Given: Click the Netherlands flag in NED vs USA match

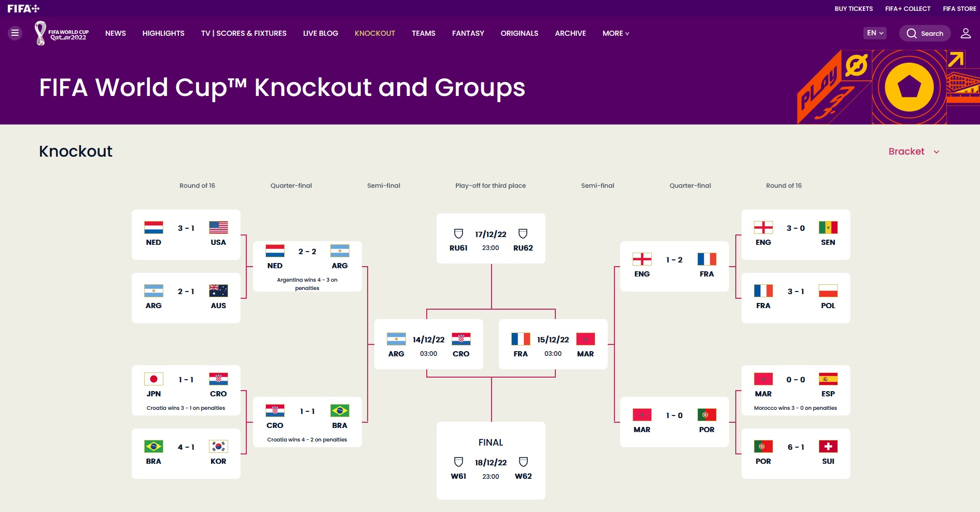Looking at the screenshot, I should coord(153,227).
